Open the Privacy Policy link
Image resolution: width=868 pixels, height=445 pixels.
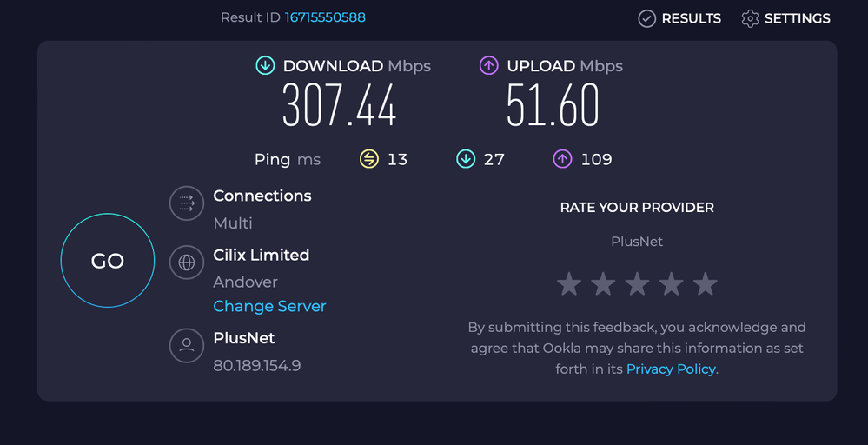[671, 369]
